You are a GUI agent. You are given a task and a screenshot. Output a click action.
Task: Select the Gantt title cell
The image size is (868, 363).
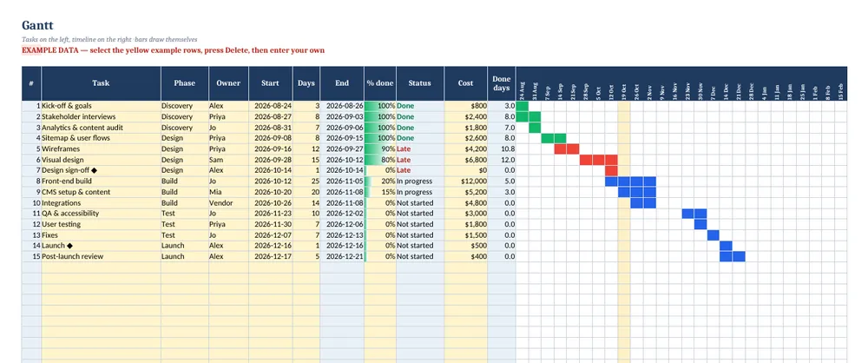click(x=37, y=25)
